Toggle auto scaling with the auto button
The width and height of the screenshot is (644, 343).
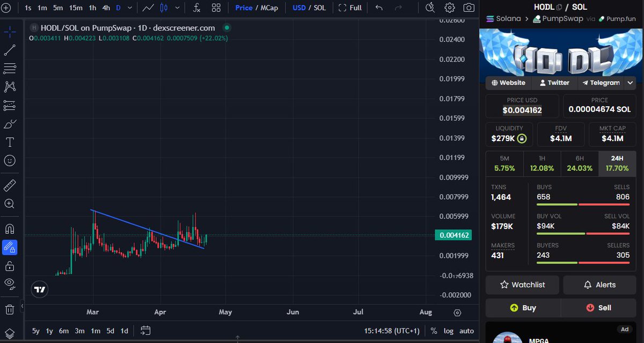click(x=466, y=331)
